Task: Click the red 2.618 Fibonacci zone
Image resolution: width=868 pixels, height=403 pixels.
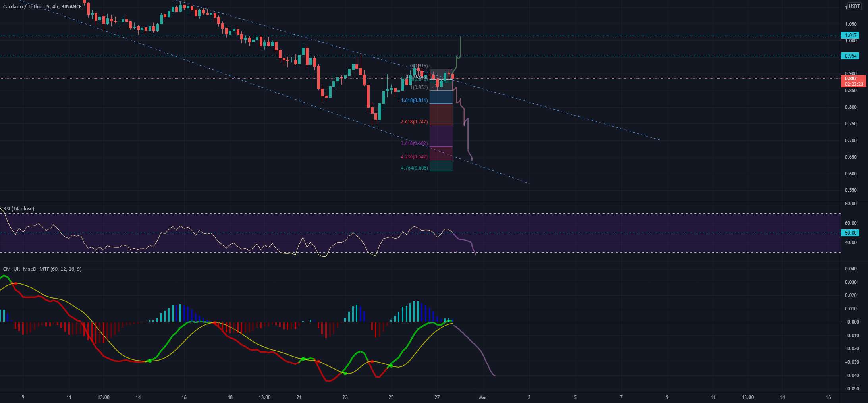Action: pos(441,114)
